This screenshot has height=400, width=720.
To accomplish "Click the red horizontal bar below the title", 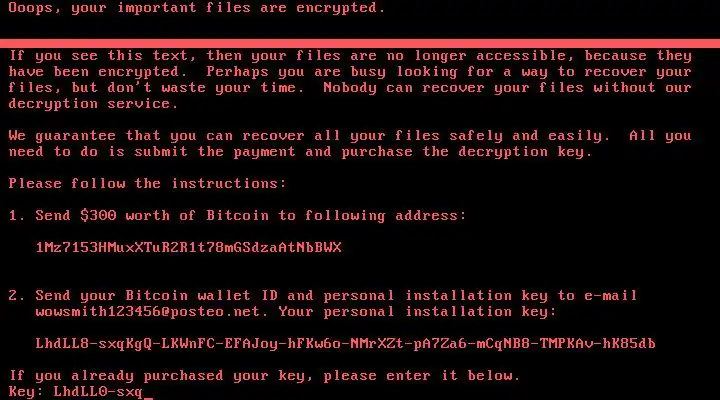I will tap(360, 44).
